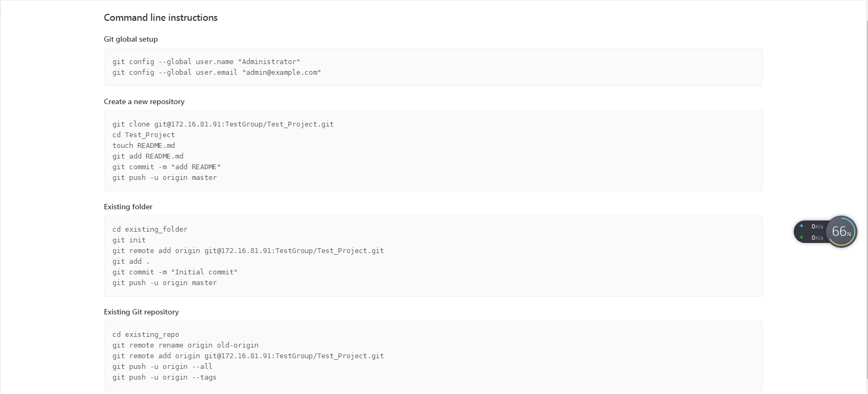Click the "Existing folder" section title
This screenshot has width=868, height=394.
coord(128,207)
